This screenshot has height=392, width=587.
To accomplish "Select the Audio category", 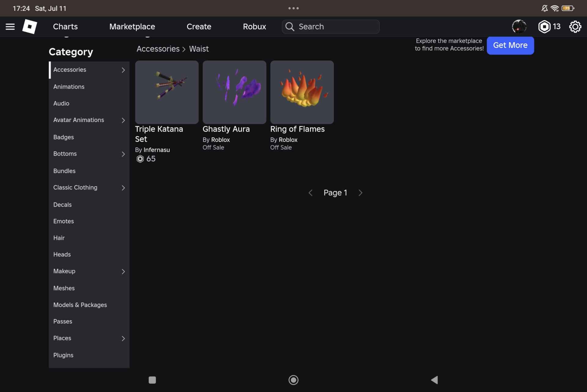I will (89, 104).
